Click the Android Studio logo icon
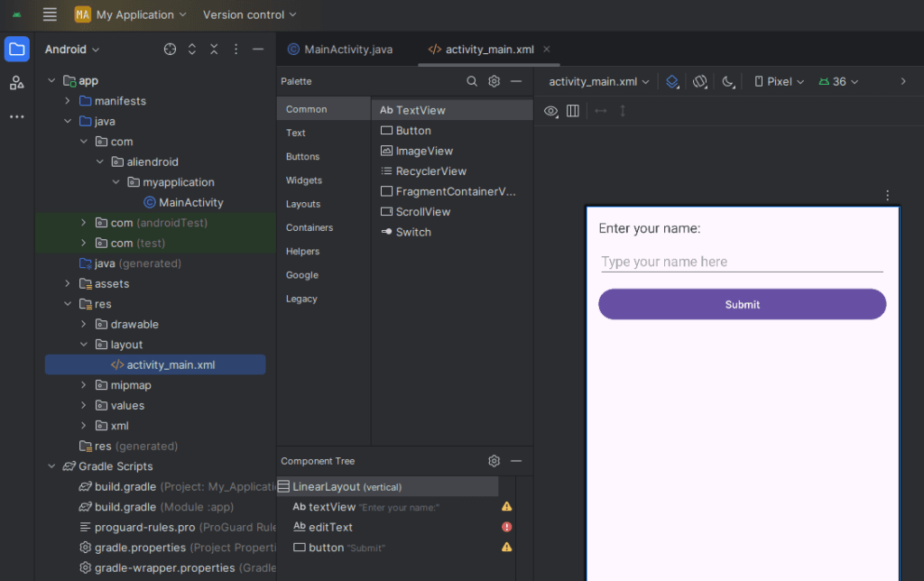 [x=17, y=14]
